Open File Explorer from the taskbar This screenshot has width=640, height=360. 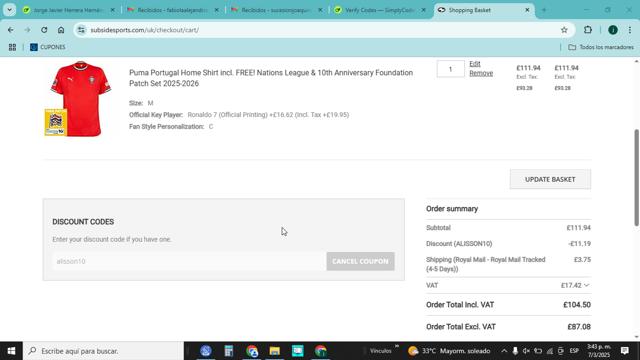tap(274, 351)
